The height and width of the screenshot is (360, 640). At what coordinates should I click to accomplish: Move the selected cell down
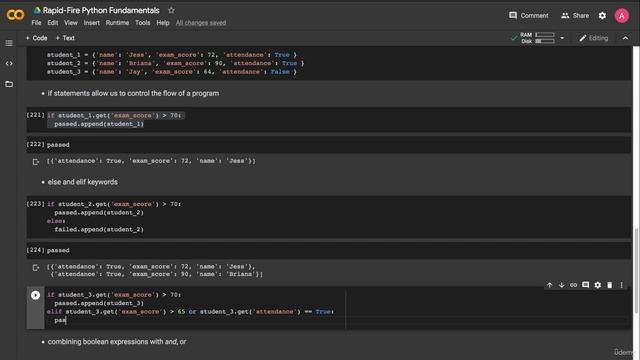561,285
